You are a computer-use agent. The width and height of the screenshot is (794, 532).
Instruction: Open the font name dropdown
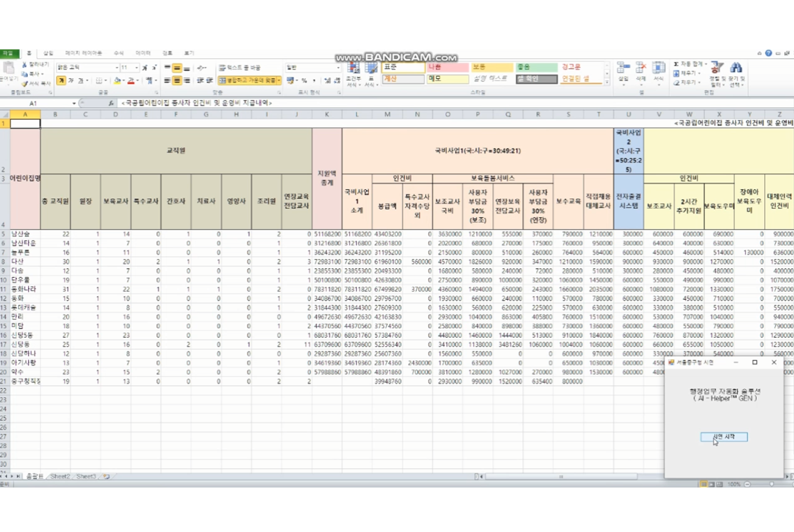(x=116, y=68)
